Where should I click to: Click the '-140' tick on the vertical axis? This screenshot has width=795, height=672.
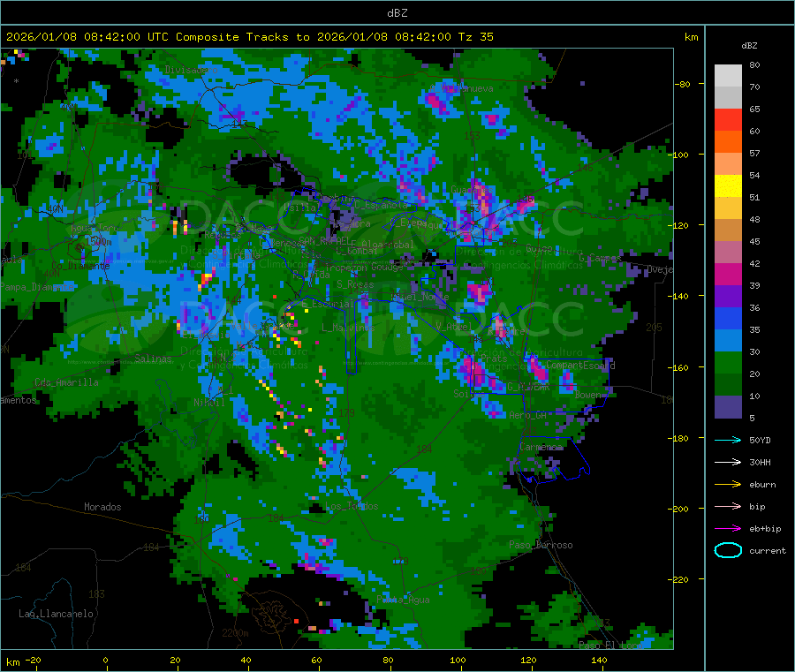679,297
